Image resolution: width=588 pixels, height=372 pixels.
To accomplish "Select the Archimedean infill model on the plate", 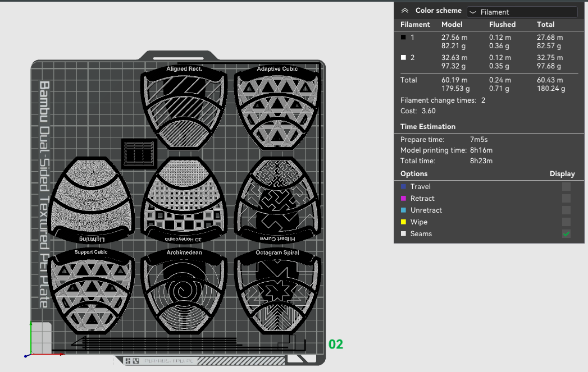I will 184,292.
